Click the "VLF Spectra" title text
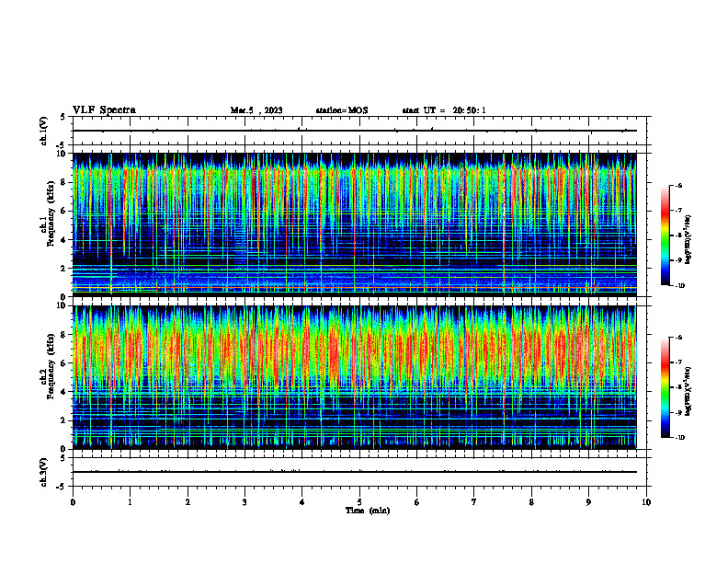The height and width of the screenshot is (563, 728). [x=104, y=110]
